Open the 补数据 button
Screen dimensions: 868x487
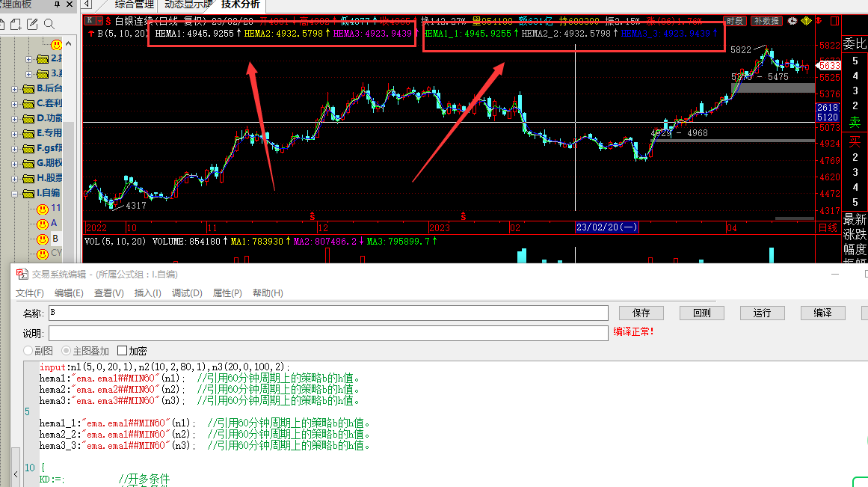[x=766, y=21]
